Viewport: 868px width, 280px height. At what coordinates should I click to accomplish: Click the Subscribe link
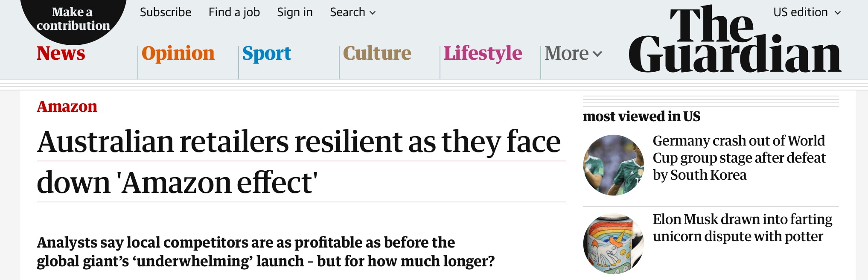[x=166, y=12]
